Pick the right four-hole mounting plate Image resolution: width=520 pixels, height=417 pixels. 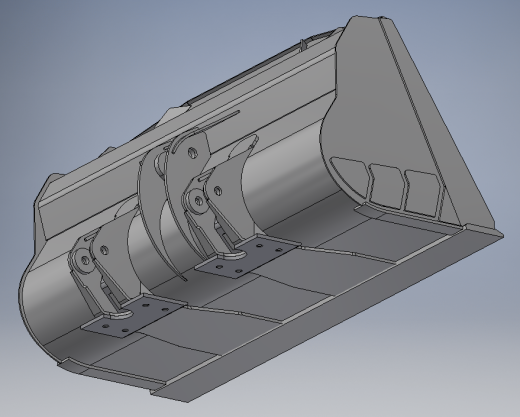248,256
